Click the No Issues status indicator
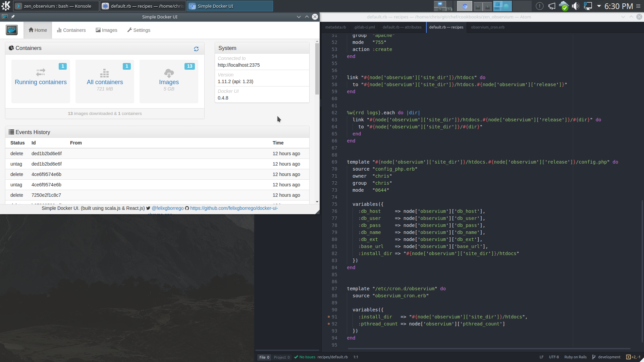This screenshot has width=644, height=362. [305, 357]
